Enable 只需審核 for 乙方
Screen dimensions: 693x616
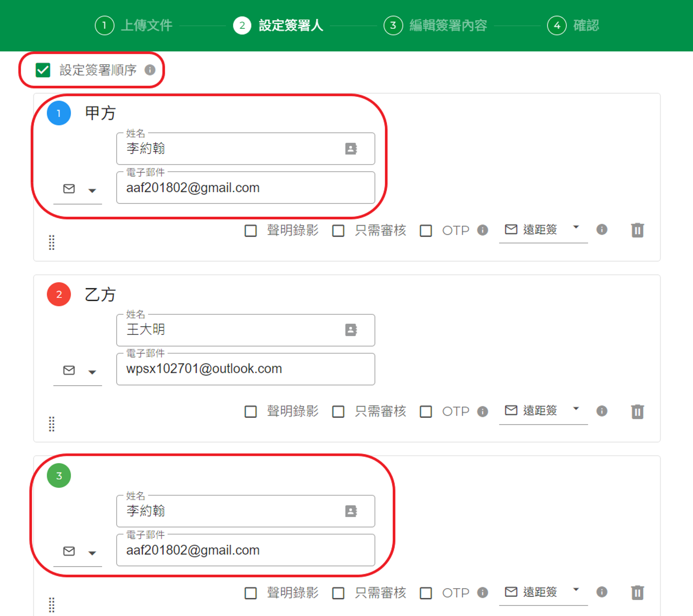pos(338,412)
